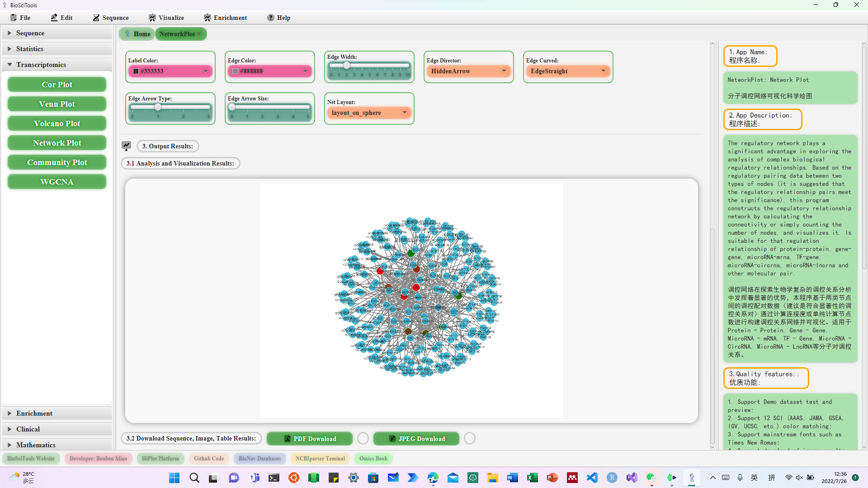Toggle the radio circle after JPEG Download
This screenshot has width=868, height=488.
[470, 438]
